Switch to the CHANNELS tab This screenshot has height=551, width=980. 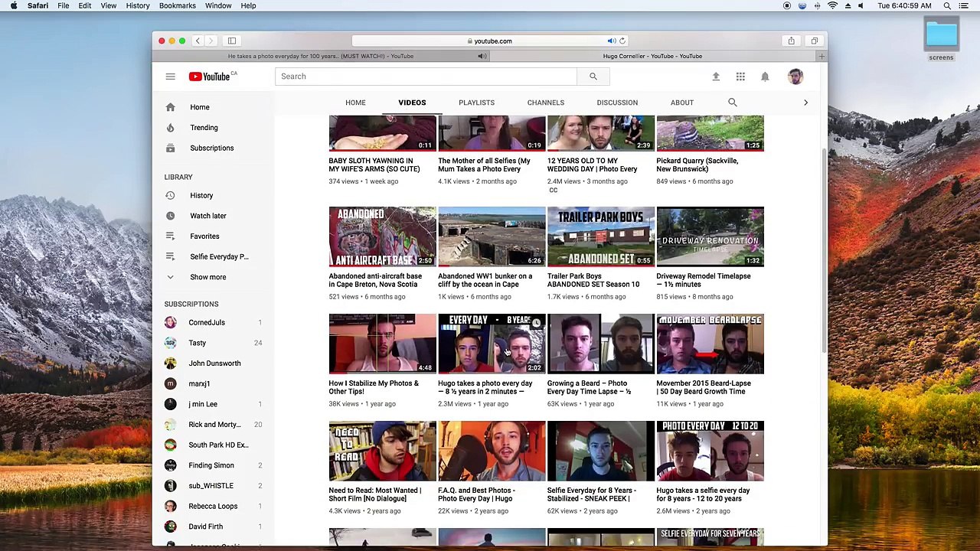tap(545, 103)
